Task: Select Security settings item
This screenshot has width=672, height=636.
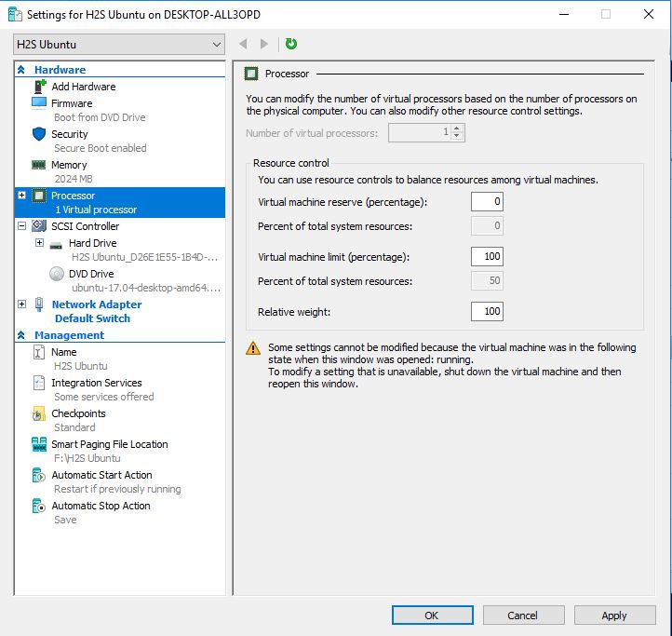Action: [70, 134]
